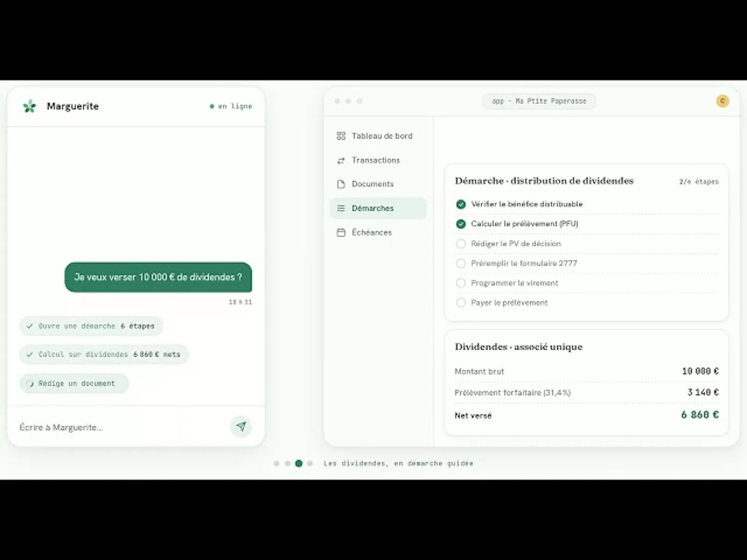Click the Échéances calendar icon

pyautogui.click(x=341, y=232)
